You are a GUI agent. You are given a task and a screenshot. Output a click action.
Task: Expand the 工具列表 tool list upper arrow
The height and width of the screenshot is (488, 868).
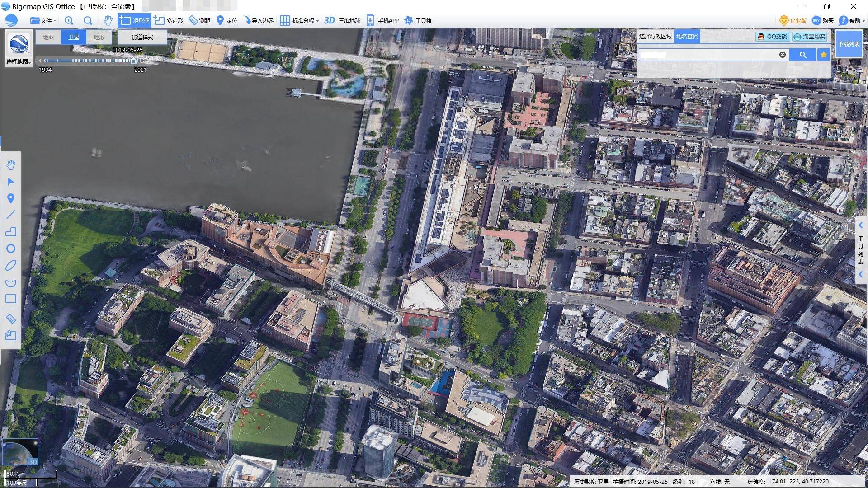click(x=860, y=225)
